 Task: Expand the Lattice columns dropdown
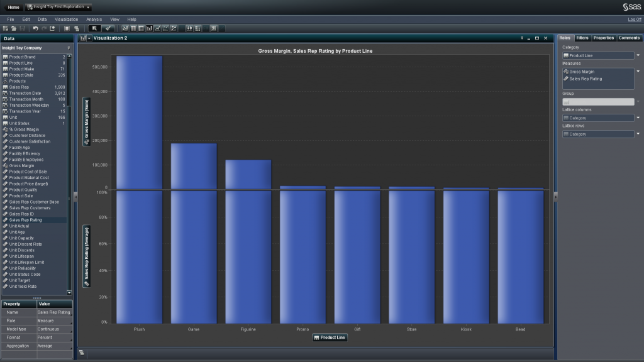(638, 118)
